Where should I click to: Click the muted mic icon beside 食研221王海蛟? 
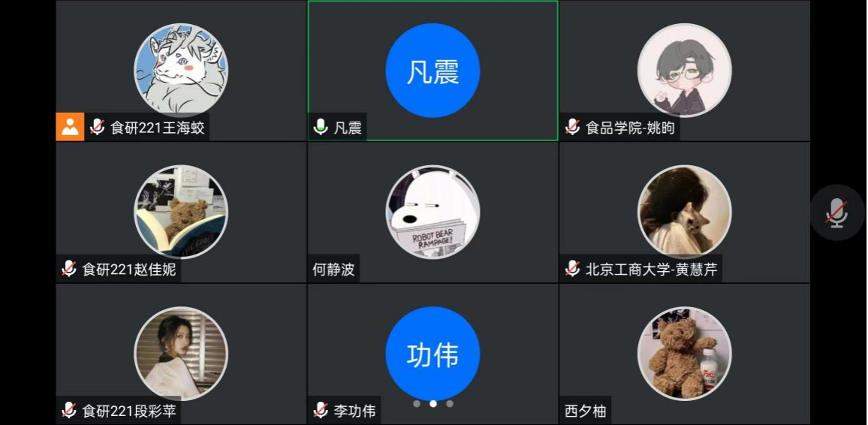click(x=98, y=127)
